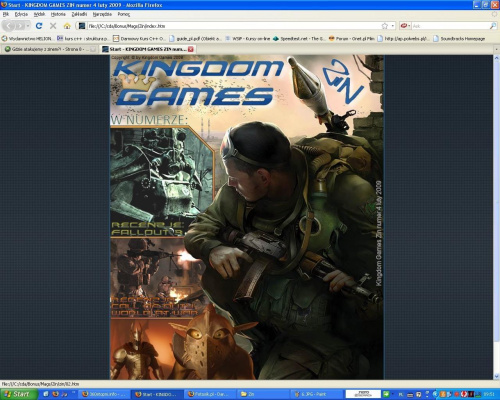Open the Plik menu
This screenshot has width=500, height=400.
pos(6,14)
